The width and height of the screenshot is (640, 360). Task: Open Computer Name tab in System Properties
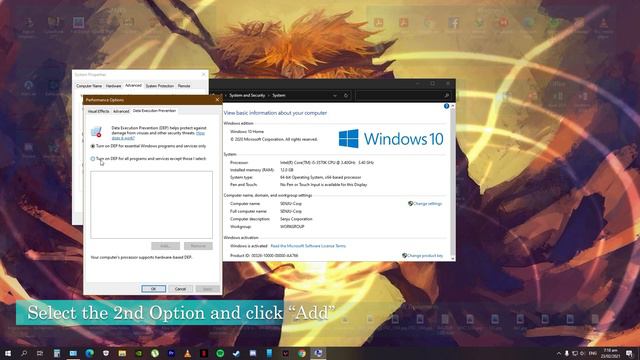[89, 86]
